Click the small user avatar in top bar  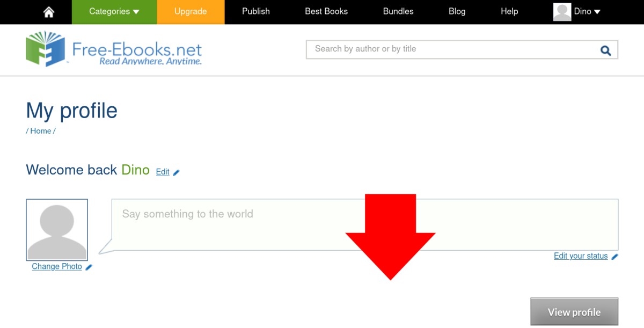click(562, 12)
